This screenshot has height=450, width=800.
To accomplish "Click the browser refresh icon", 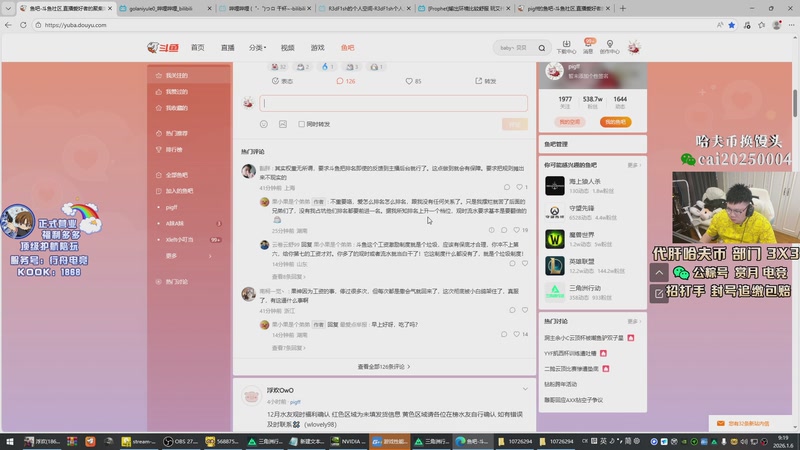I will click(x=23, y=25).
